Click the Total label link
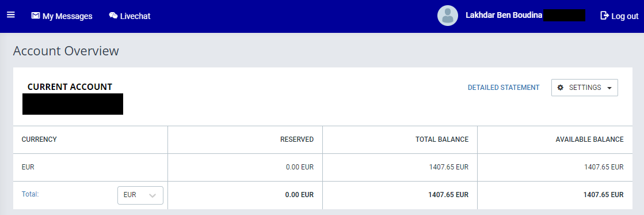The image size is (644, 215). click(30, 194)
